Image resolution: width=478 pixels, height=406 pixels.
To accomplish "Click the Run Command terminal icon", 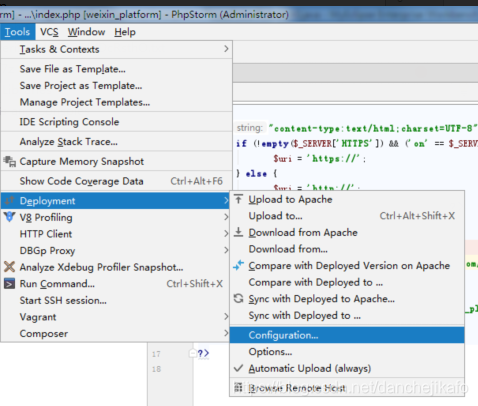I will (9, 284).
